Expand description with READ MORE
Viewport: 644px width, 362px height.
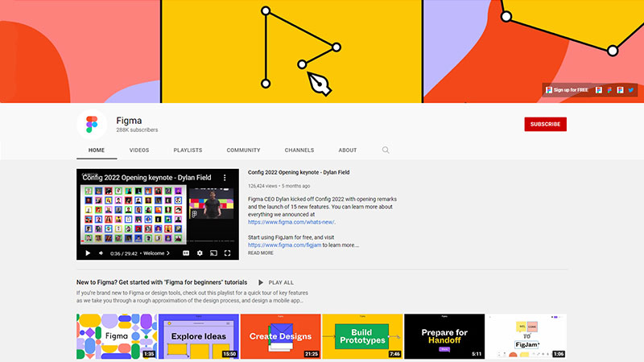[260, 253]
